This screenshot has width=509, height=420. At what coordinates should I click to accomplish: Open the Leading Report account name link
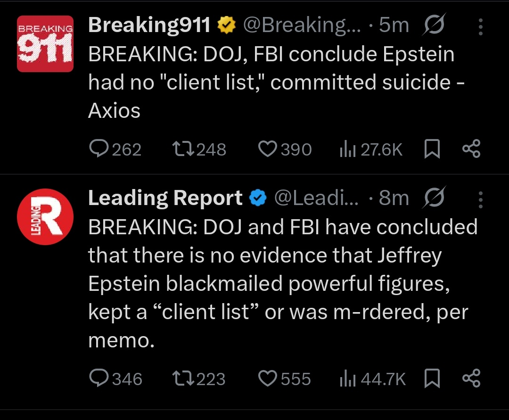pos(165,198)
